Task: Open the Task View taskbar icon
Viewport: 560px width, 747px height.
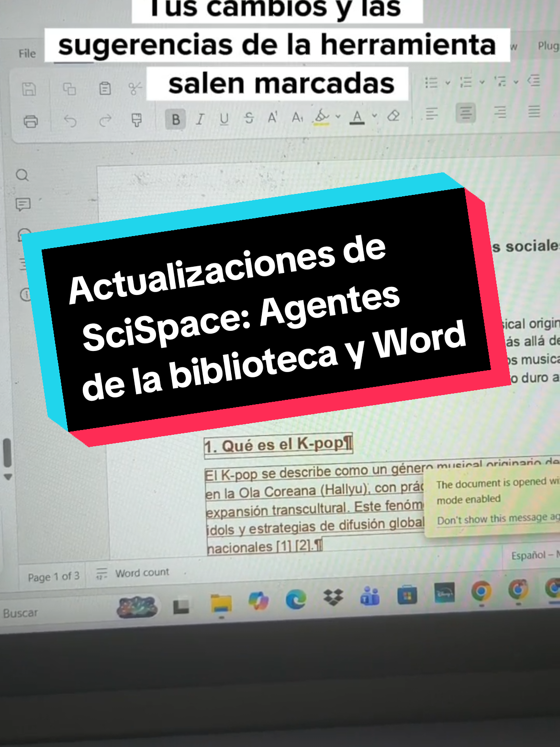Action: (181, 607)
